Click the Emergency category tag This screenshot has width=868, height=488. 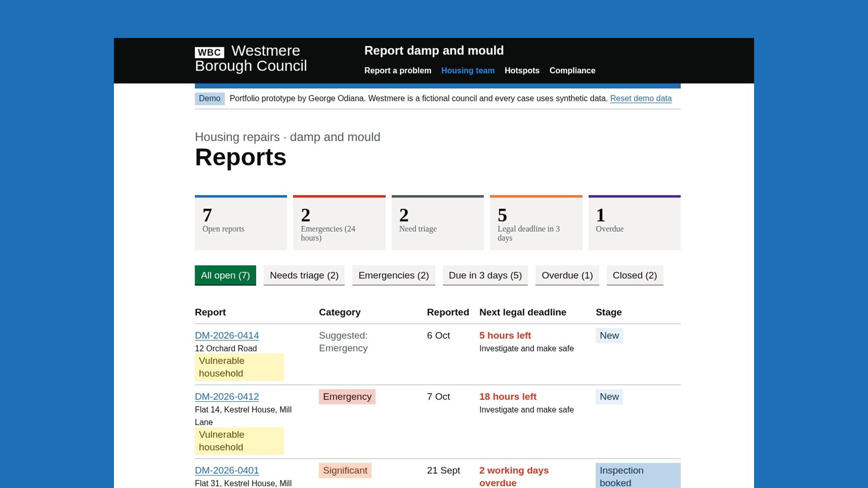pos(347,397)
